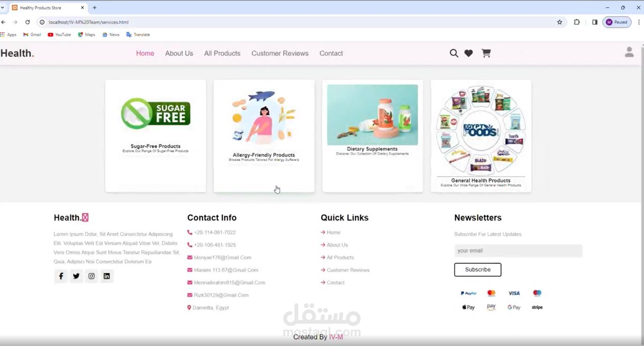The width and height of the screenshot is (644, 346).
Task: Open the Contact navbar item
Action: (x=331, y=53)
